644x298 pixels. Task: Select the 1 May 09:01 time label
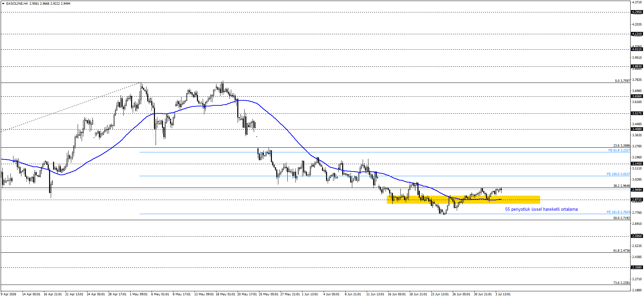pyautogui.click(x=138, y=294)
